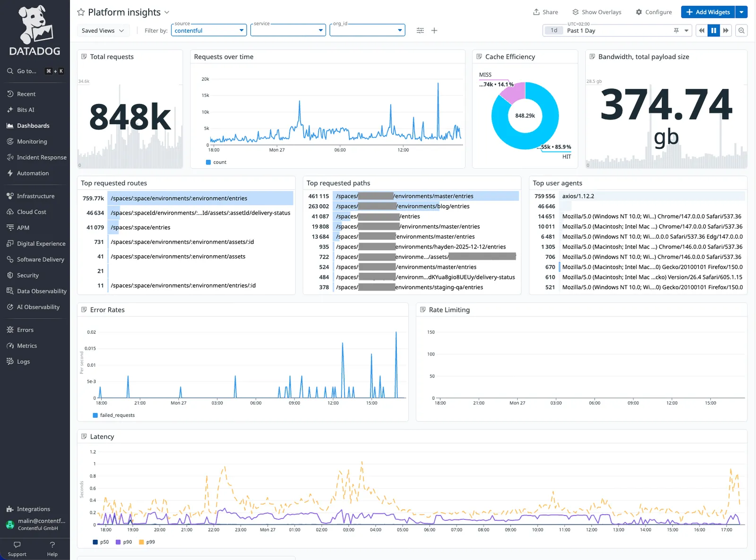This screenshot has width=756, height=560.
Task: Click the zoom out time icon
Action: coord(742,31)
